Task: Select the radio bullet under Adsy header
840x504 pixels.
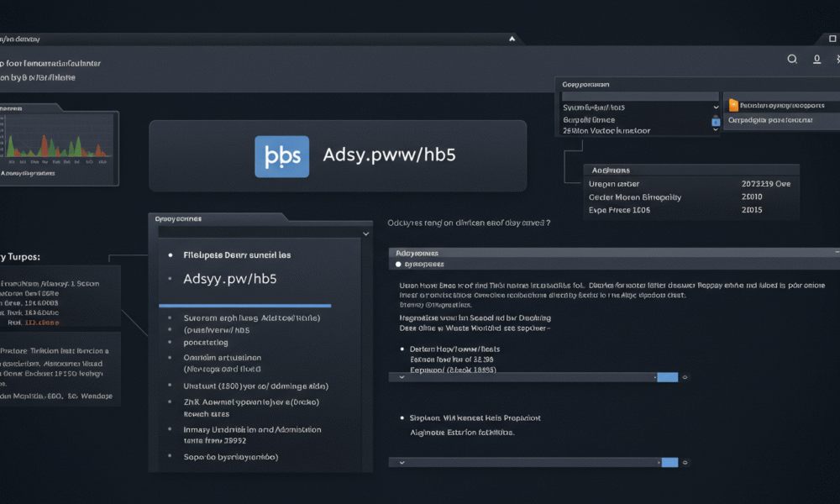Action: click(x=398, y=264)
